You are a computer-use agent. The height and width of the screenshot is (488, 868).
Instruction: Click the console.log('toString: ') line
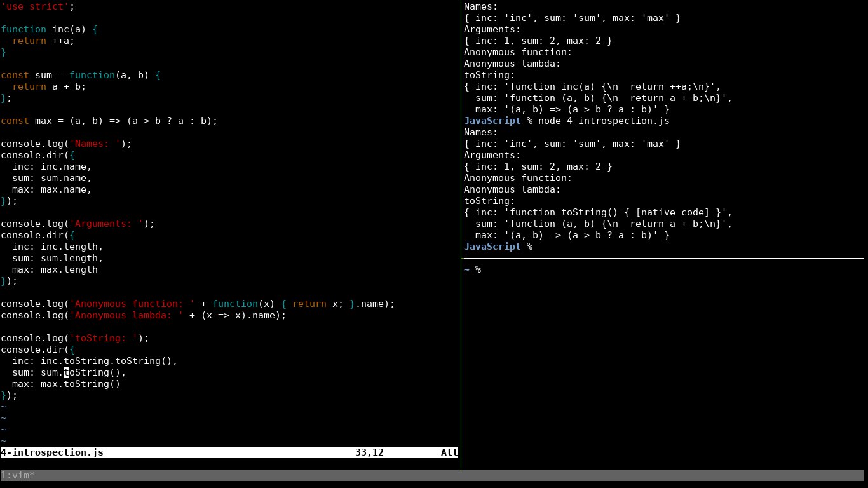75,338
